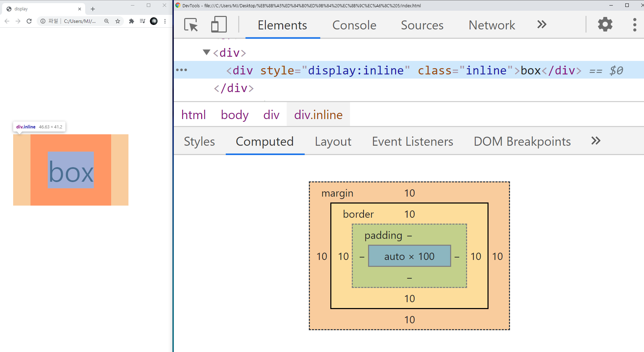Image resolution: width=644 pixels, height=352 pixels.
Task: Show more DevTools panels chevron
Action: 542,25
